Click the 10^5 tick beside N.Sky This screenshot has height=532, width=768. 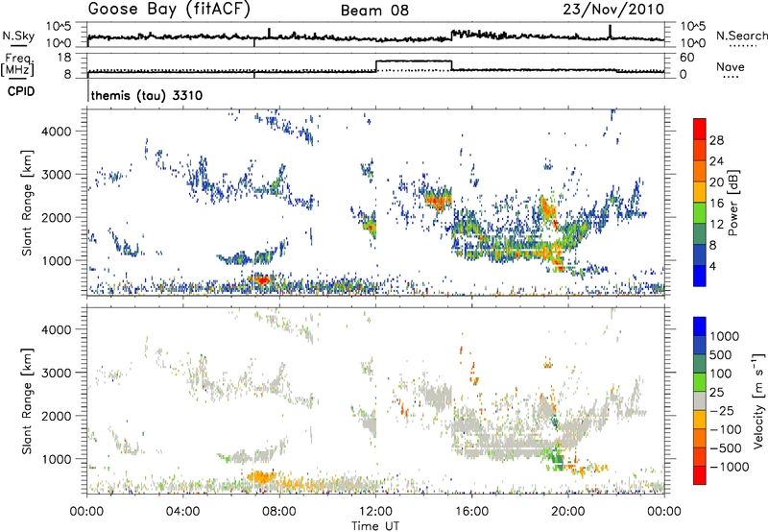coord(59,27)
